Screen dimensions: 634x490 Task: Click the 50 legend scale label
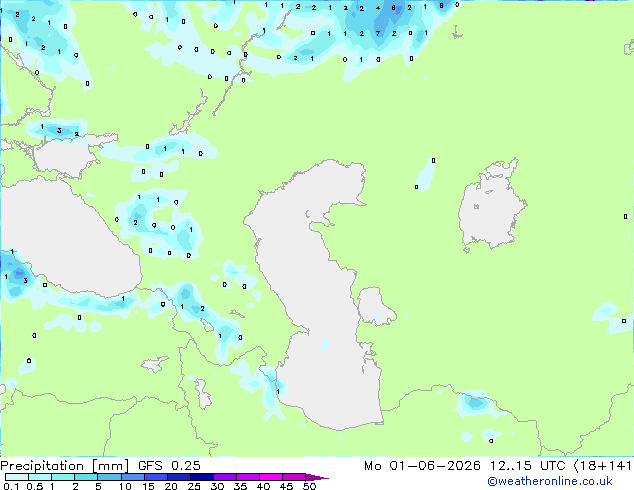(309, 486)
